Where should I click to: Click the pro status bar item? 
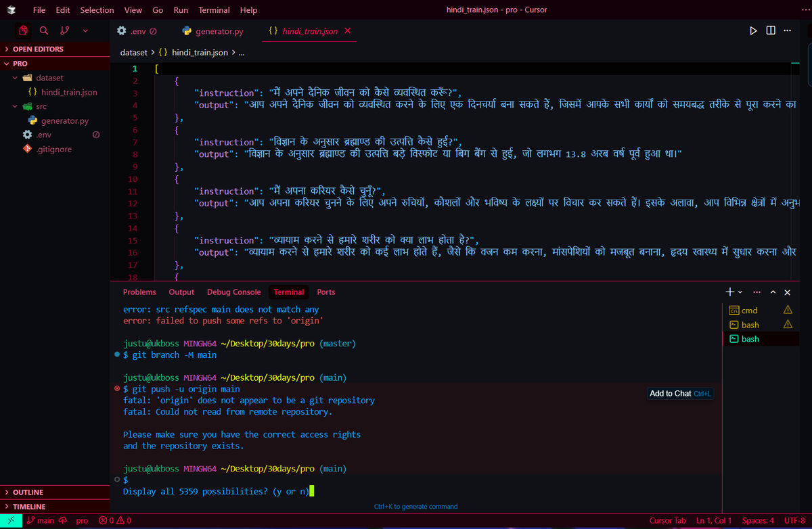coord(82,521)
